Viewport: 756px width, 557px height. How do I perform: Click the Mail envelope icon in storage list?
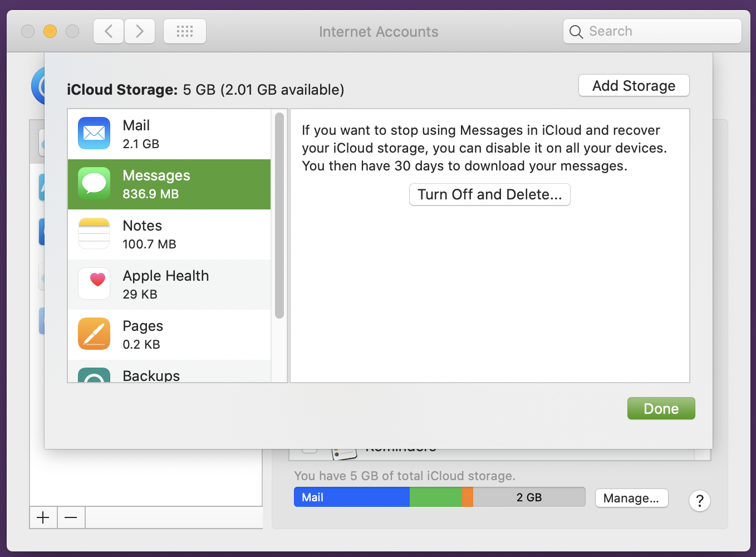pyautogui.click(x=94, y=133)
